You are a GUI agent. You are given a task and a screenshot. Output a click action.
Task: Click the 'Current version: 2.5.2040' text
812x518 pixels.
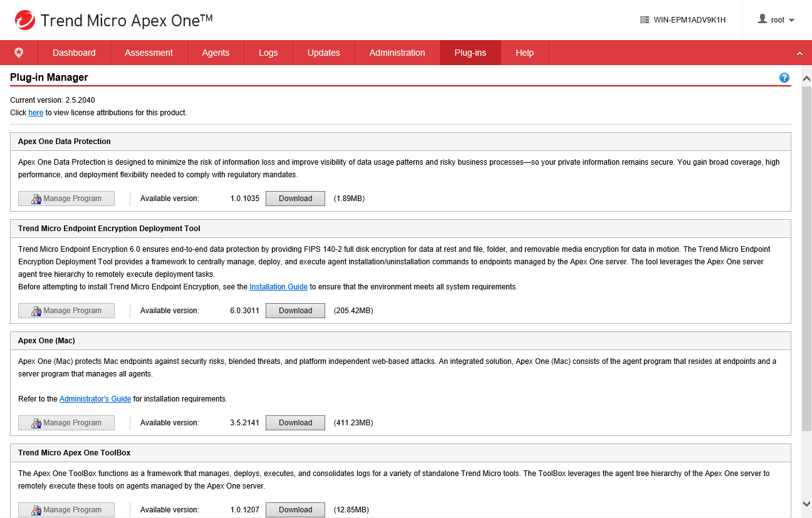pos(53,100)
